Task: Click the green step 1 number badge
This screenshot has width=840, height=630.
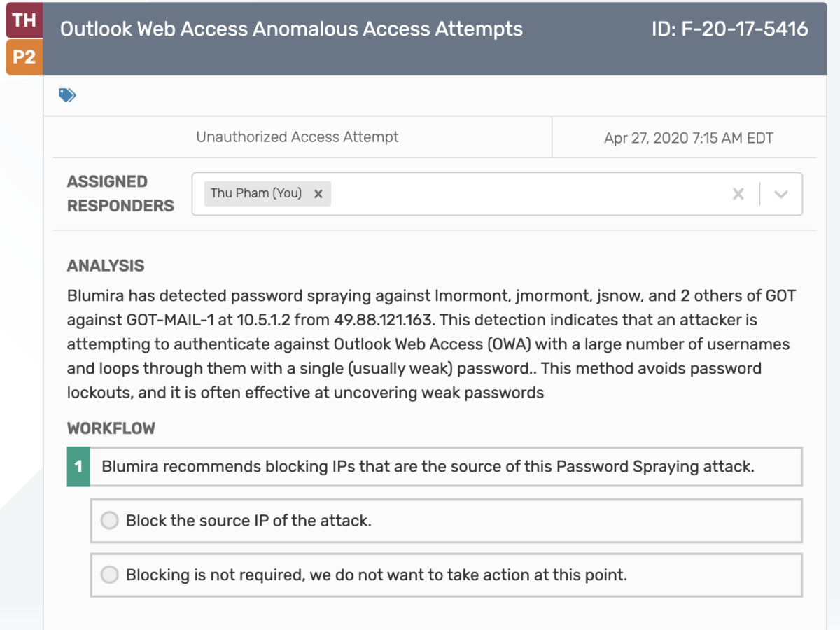Action: click(78, 466)
